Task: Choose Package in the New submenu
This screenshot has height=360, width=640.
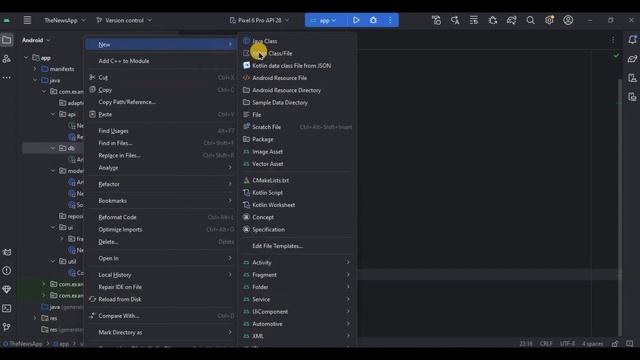Action: point(297,139)
